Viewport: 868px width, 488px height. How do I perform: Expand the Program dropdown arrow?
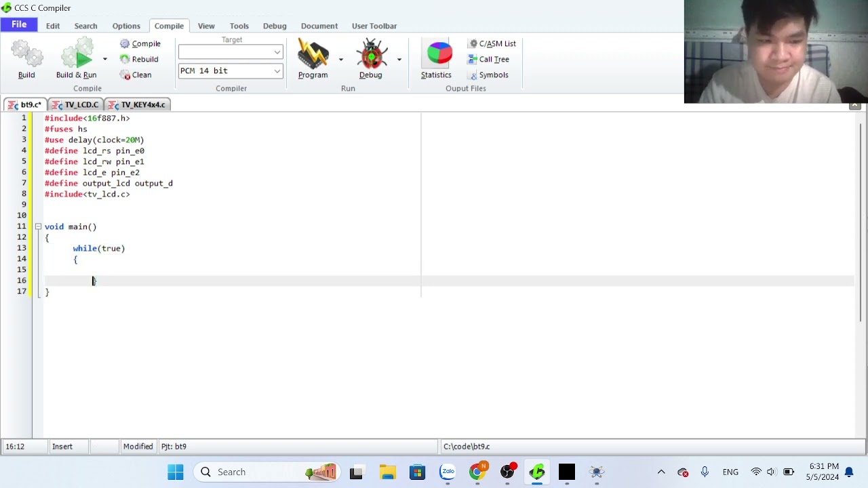(x=340, y=59)
